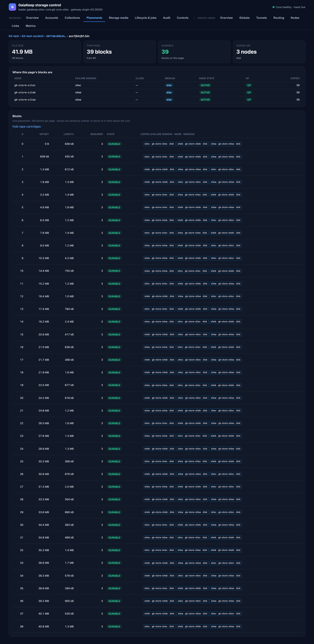314x644 pixels.
Task: Open kit-test breadcrumb link
Action: pos(14,36)
